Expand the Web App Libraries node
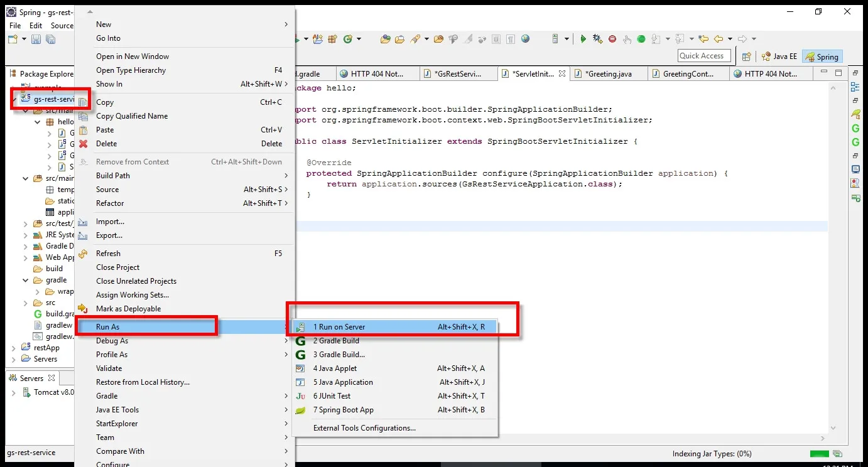This screenshot has width=868, height=467. click(x=26, y=257)
